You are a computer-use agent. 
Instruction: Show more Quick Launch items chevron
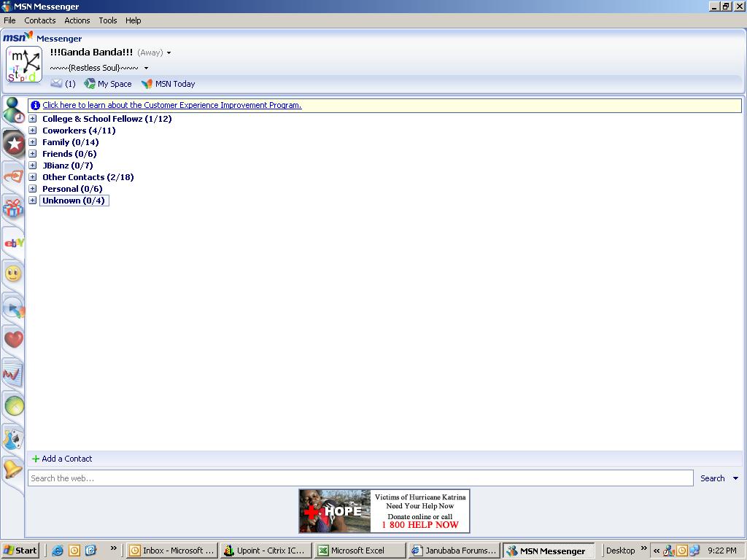click(113, 548)
